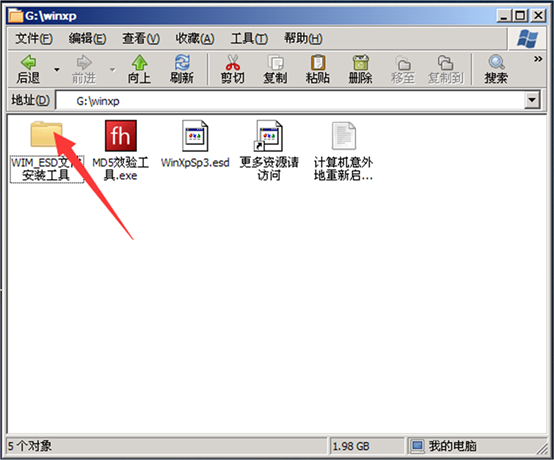Open the address bar dropdown list
The image size is (554, 460).
(532, 101)
